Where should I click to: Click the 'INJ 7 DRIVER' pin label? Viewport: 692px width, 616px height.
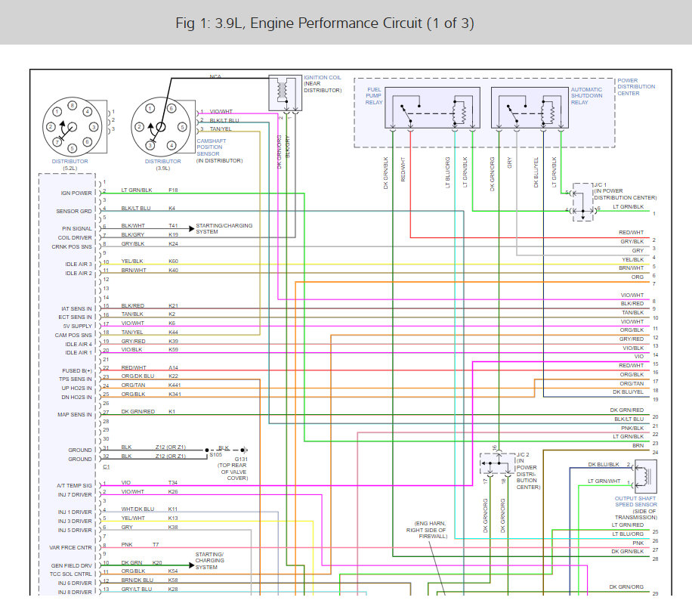(75, 495)
